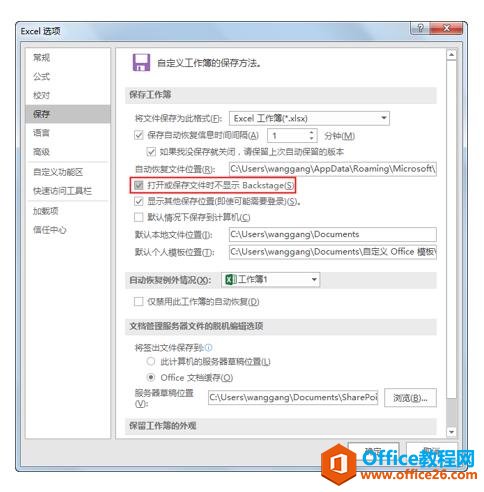The image size is (484, 492).
Task: Click scrollbar up arrow icon
Action: [451, 54]
